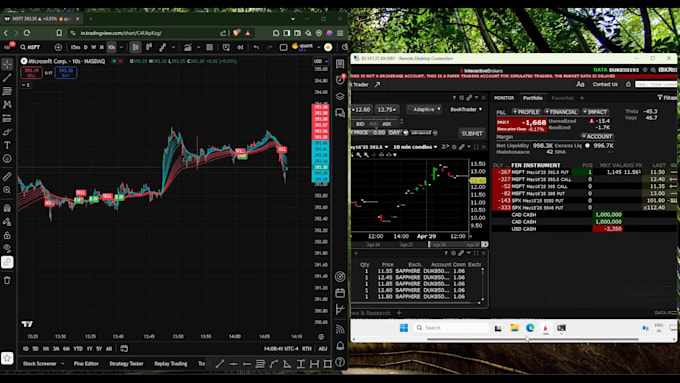This screenshot has height=383, width=680.
Task: Switch to the Portfolio tab
Action: (533, 98)
